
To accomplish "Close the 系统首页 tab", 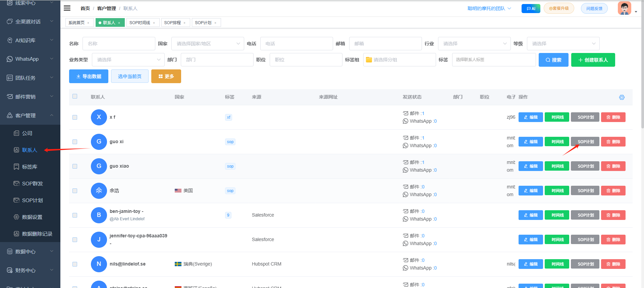I will [x=88, y=23].
